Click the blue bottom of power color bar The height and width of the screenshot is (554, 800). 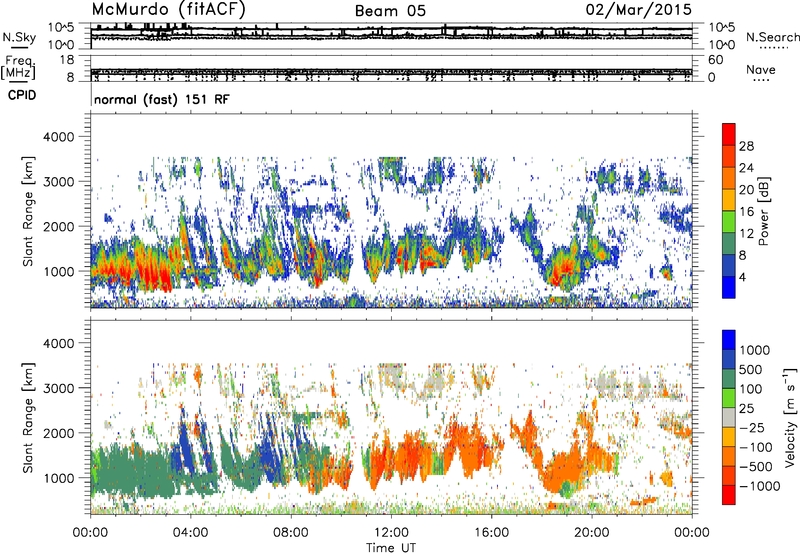tap(729, 287)
